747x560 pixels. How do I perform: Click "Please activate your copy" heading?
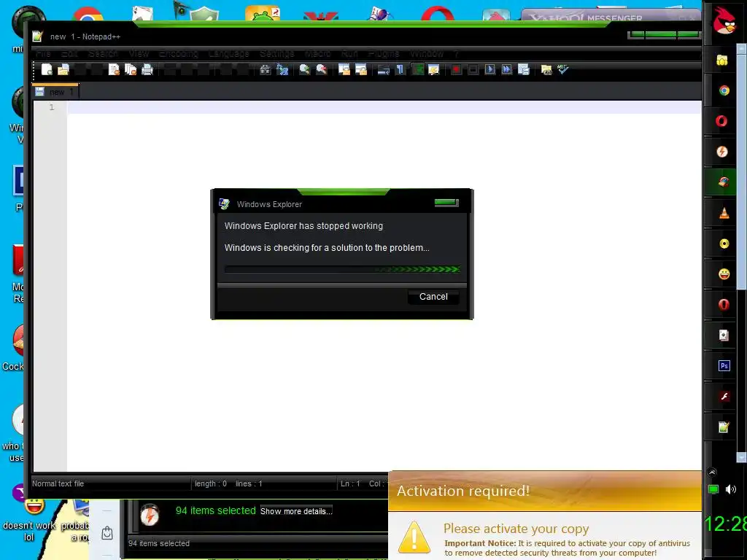tap(516, 529)
